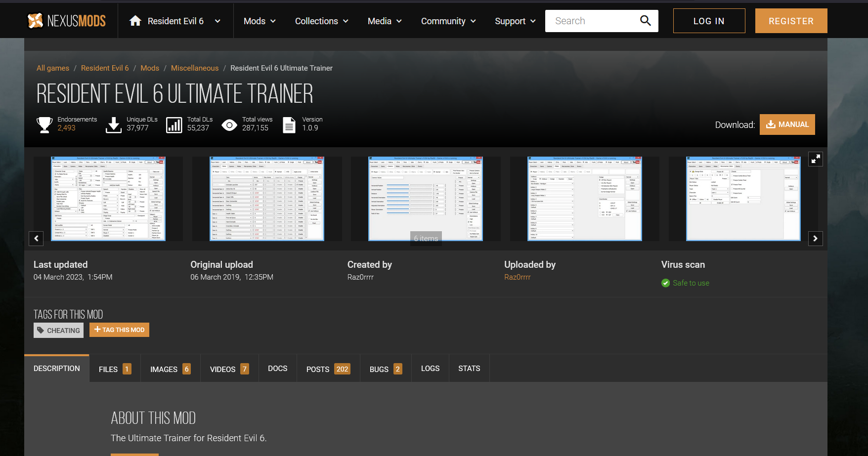
Task: Click the Nexus Mods logo
Action: click(66, 21)
